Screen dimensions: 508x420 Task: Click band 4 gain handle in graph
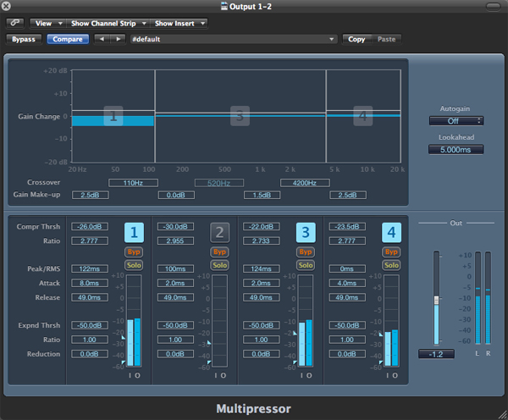(363, 116)
